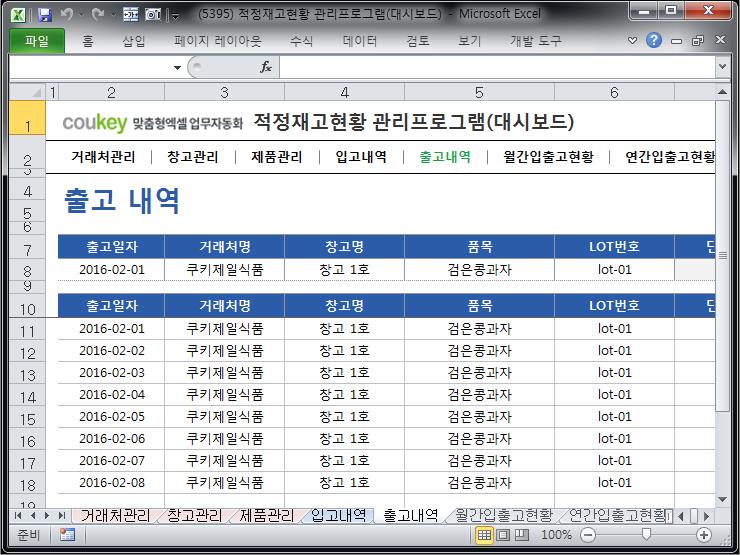This screenshot has height=555, width=740.
Task: Click the insert function fx icon
Action: point(266,67)
